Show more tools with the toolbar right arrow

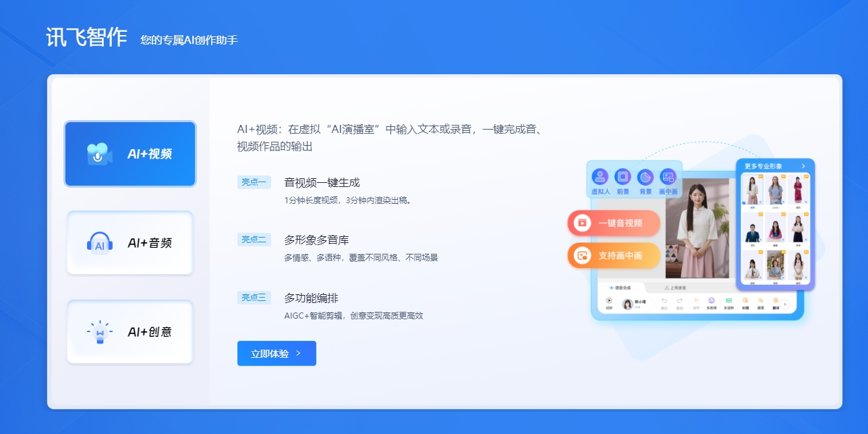click(x=785, y=304)
